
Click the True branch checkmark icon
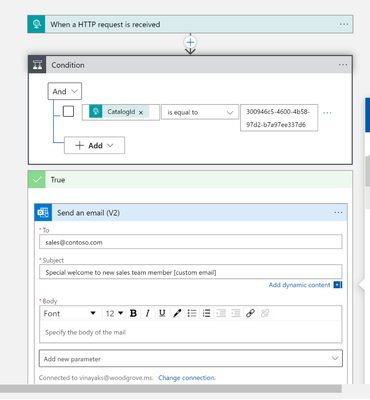[x=37, y=180]
